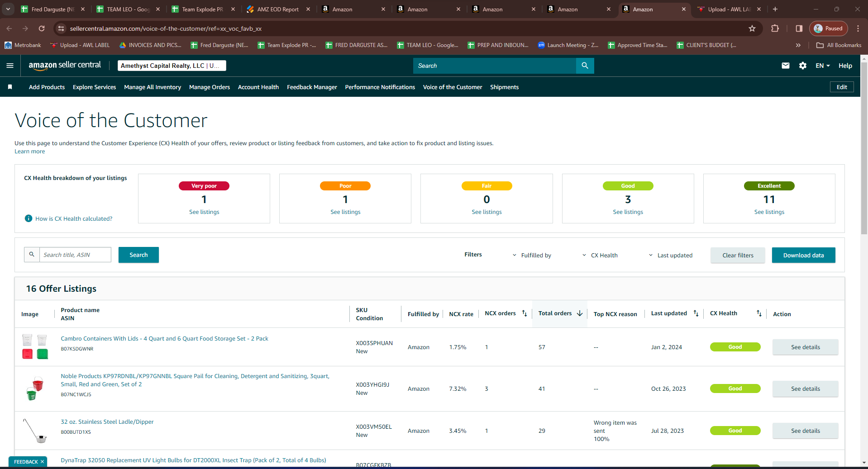Expand the CX Health filter
868x469 pixels.
[x=600, y=255]
